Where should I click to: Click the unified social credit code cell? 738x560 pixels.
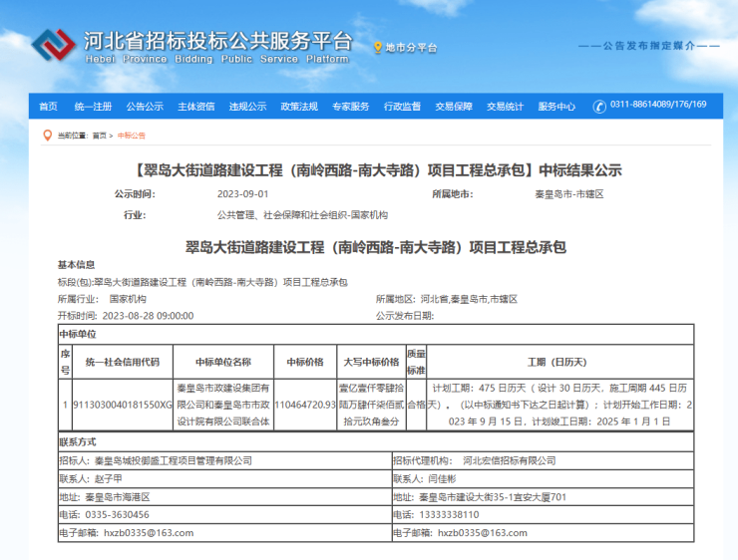123,405
